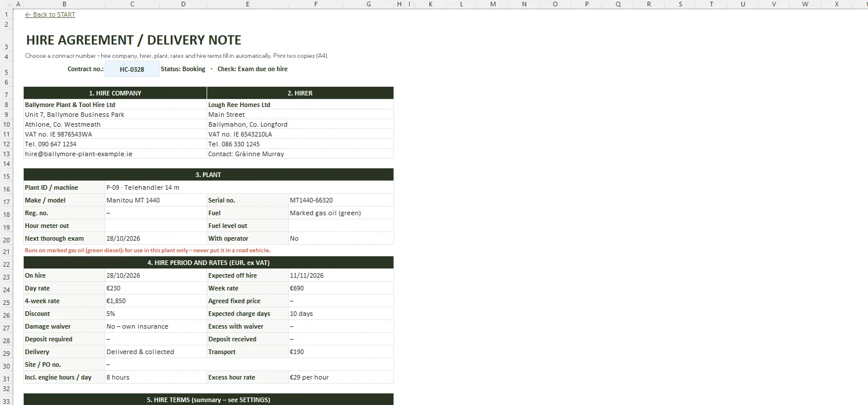The height and width of the screenshot is (405, 868).
Task: Click empty Hour meter out value cell
Action: click(x=156, y=226)
